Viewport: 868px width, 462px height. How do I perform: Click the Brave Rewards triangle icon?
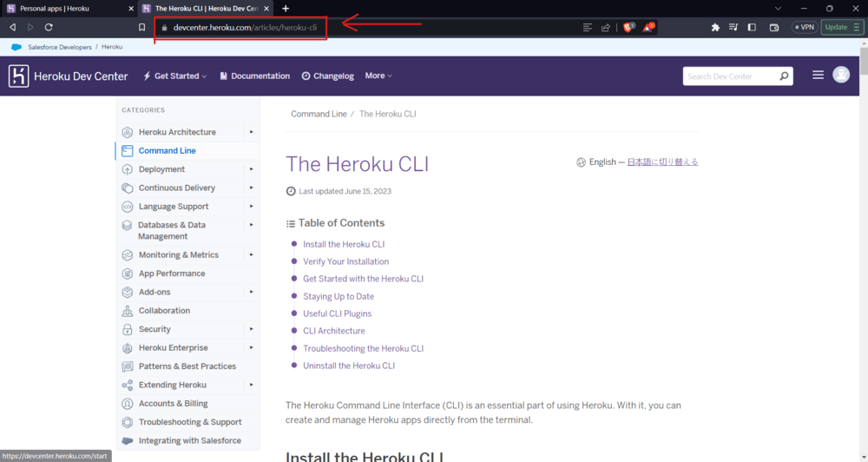click(x=648, y=27)
